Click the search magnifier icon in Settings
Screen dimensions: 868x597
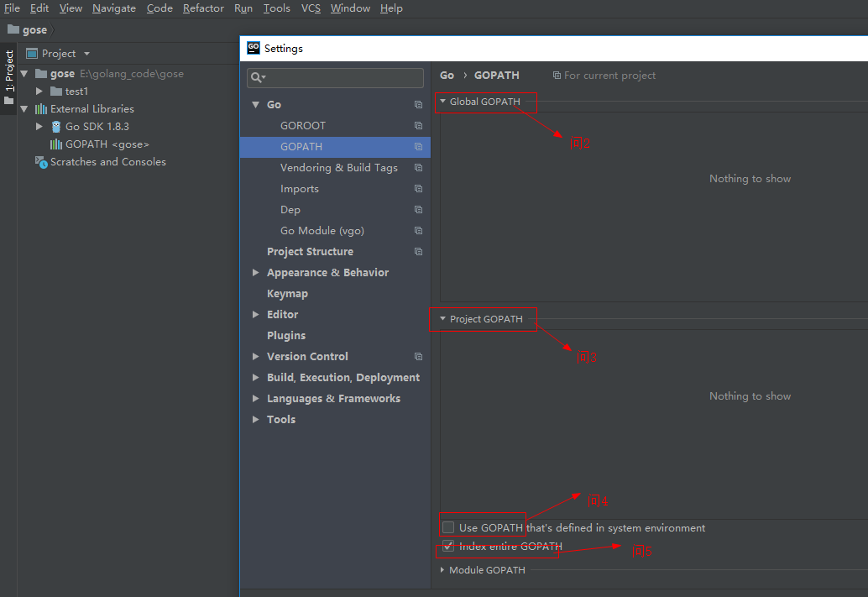point(256,77)
